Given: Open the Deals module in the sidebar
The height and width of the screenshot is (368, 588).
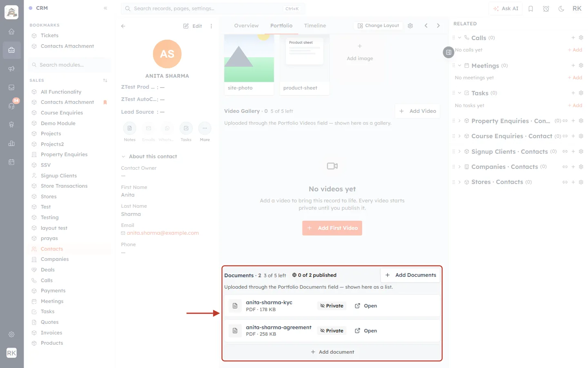Looking at the screenshot, I should (x=47, y=270).
